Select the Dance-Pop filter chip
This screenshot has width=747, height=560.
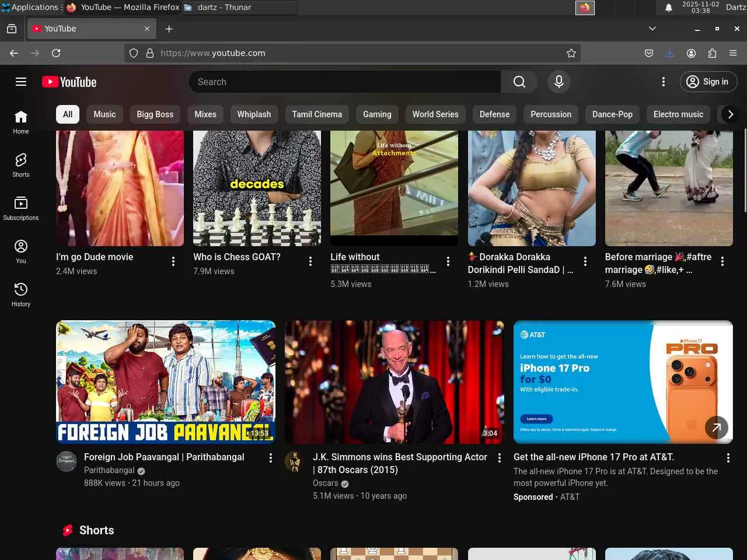612,114
